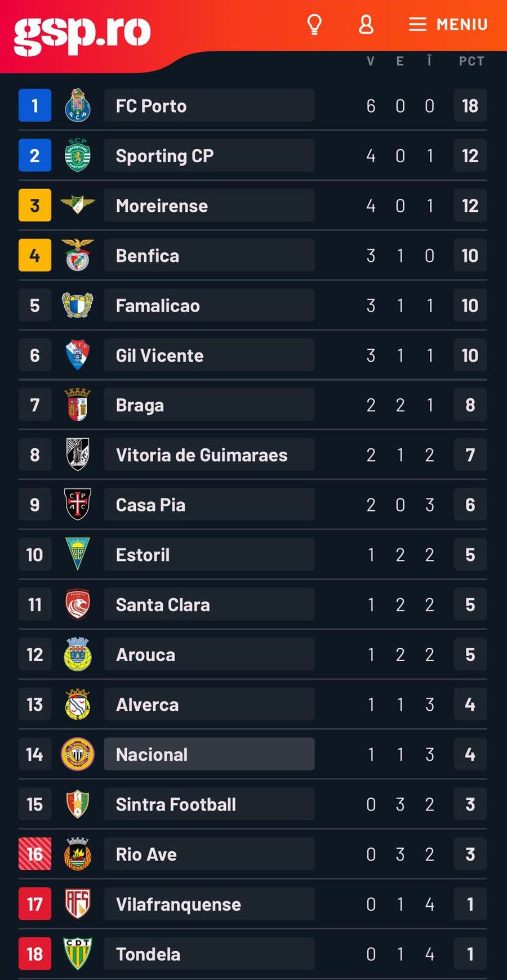Click the Benfica eagle crest
The image size is (507, 980).
pyautogui.click(x=78, y=255)
